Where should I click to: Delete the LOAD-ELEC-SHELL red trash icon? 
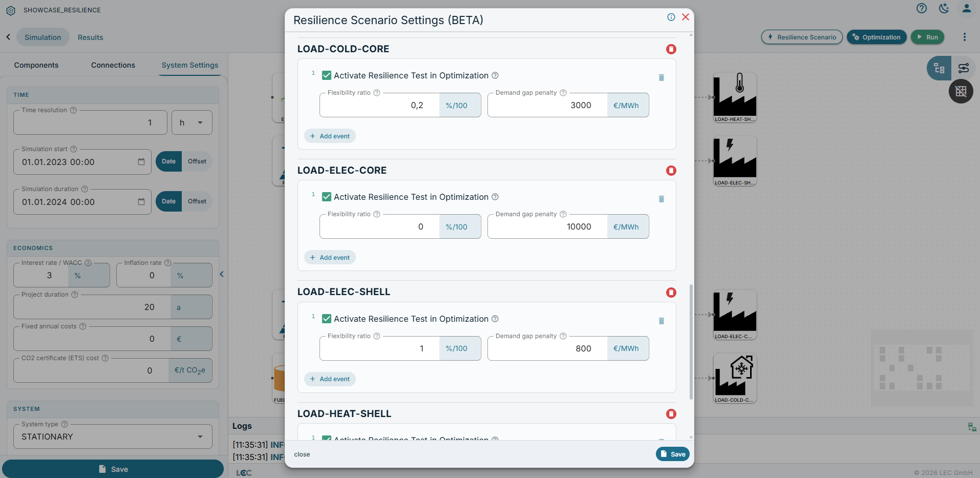[671, 293]
